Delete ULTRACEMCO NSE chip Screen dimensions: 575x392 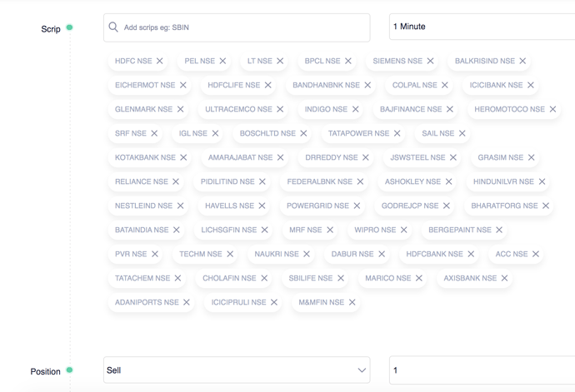coord(280,109)
